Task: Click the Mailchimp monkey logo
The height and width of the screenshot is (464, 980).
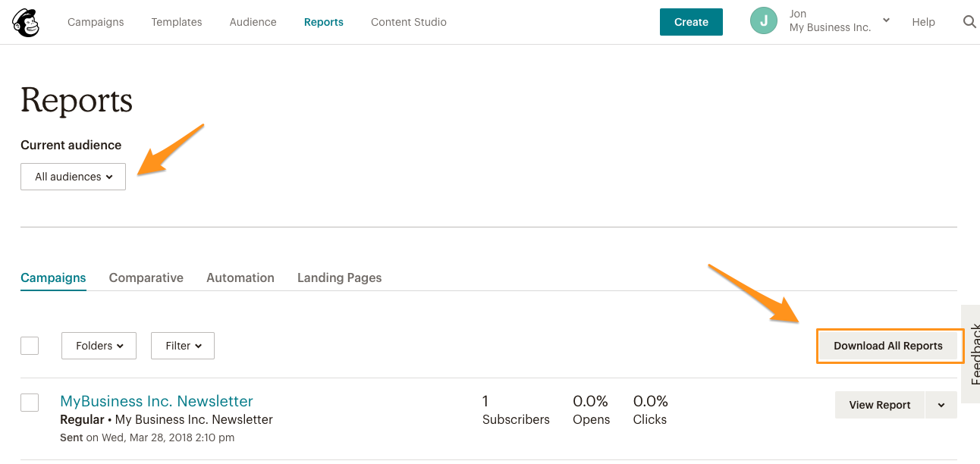Action: tap(26, 22)
